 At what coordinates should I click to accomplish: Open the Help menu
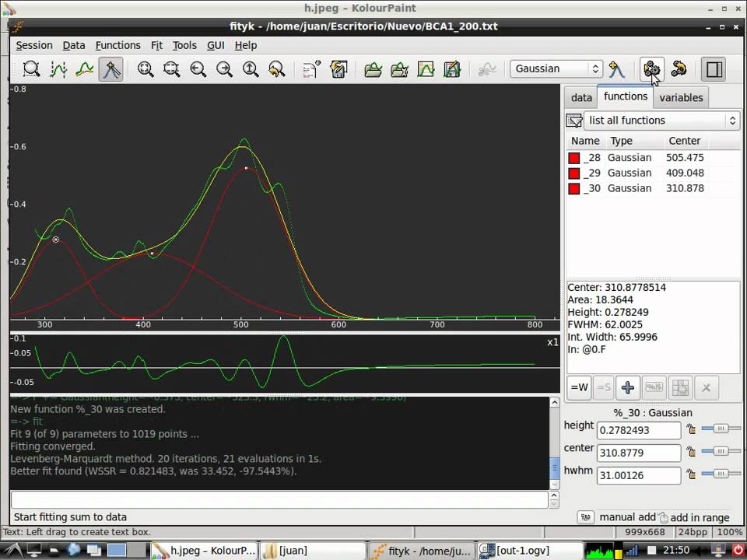point(246,45)
